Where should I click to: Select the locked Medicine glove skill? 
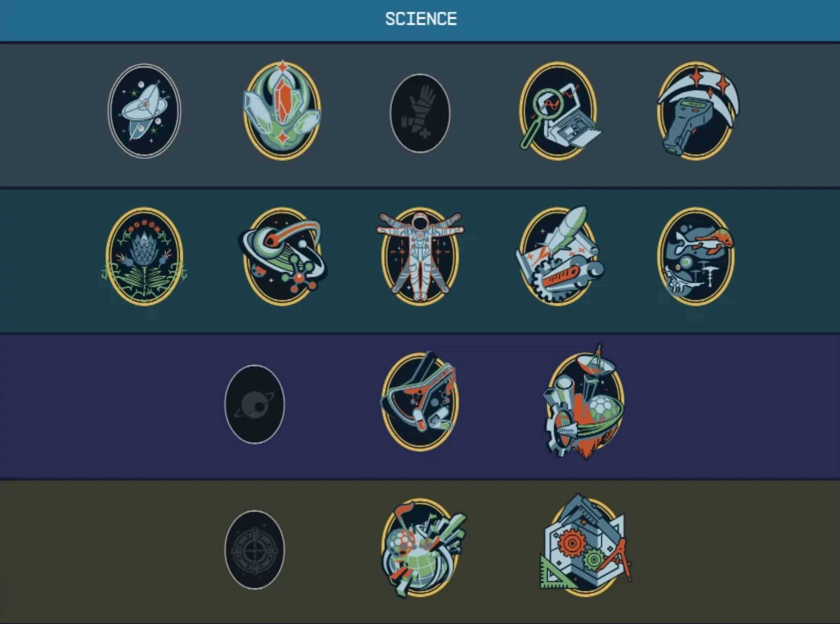tap(420, 113)
